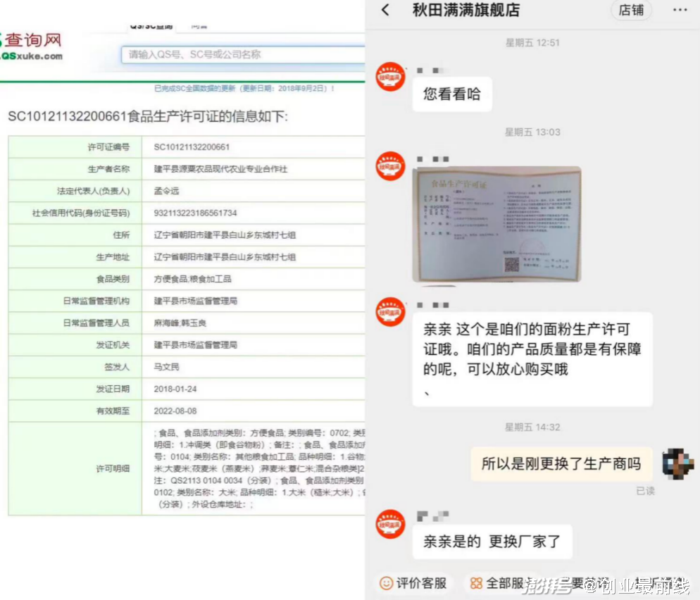The width and height of the screenshot is (700, 600).
Task: Open the three-dot more options menu
Action: [680, 10]
